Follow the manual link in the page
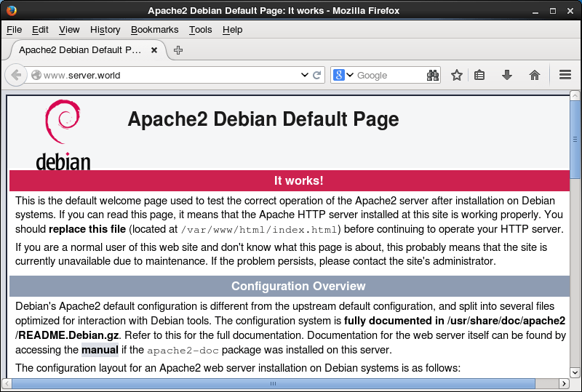Image resolution: width=582 pixels, height=392 pixels. (x=100, y=350)
